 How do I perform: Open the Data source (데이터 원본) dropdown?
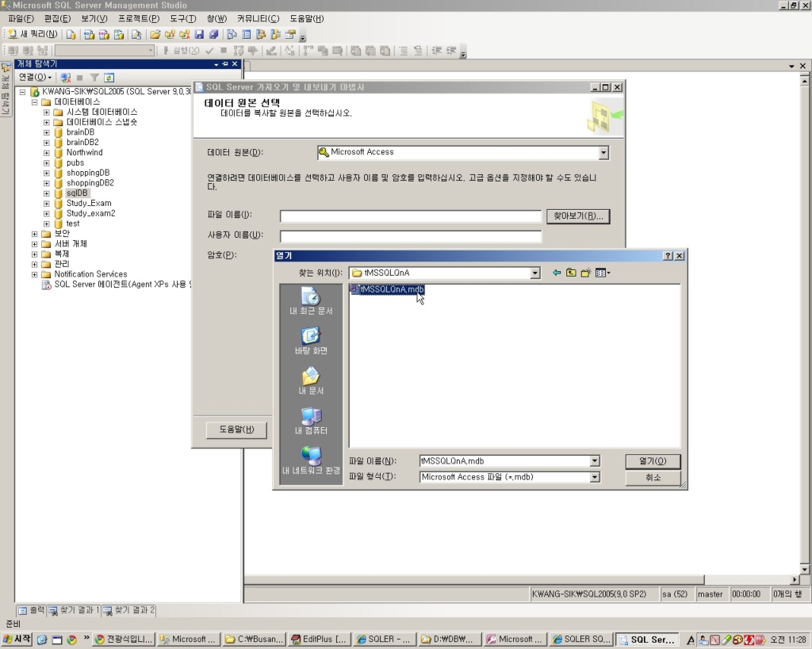click(603, 153)
